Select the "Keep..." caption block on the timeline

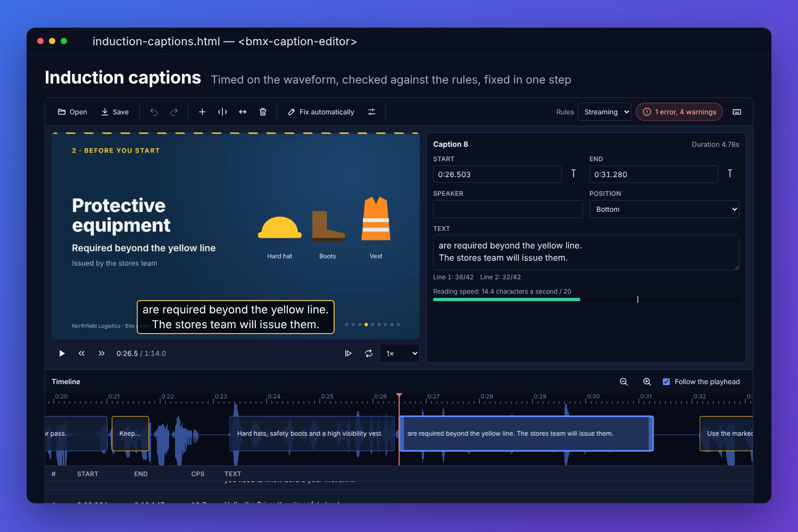pos(130,434)
